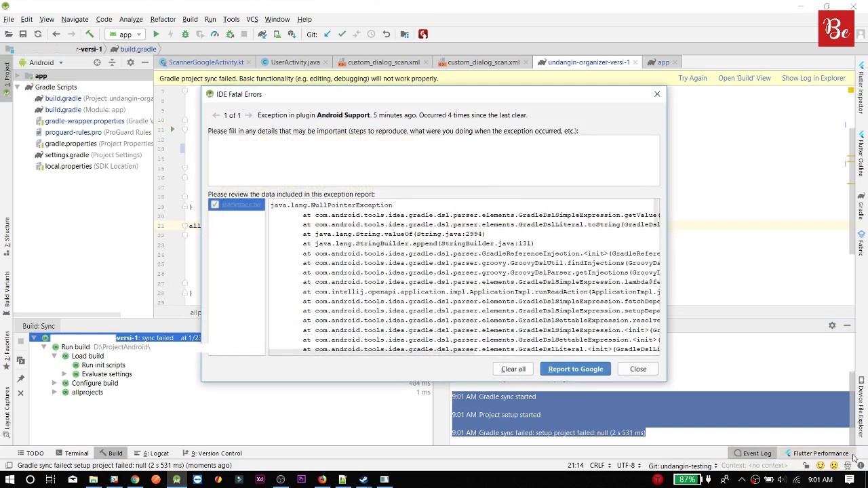Click Open 'Build' View link
The width and height of the screenshot is (868, 488).
point(745,78)
